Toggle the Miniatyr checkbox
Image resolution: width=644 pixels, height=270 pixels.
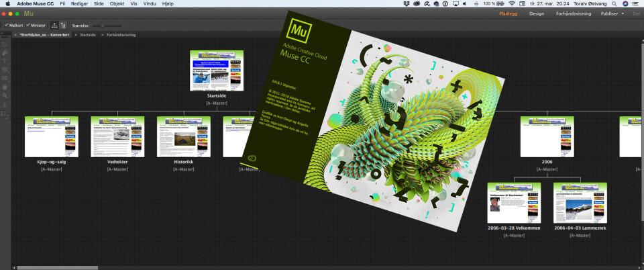pyautogui.click(x=28, y=25)
